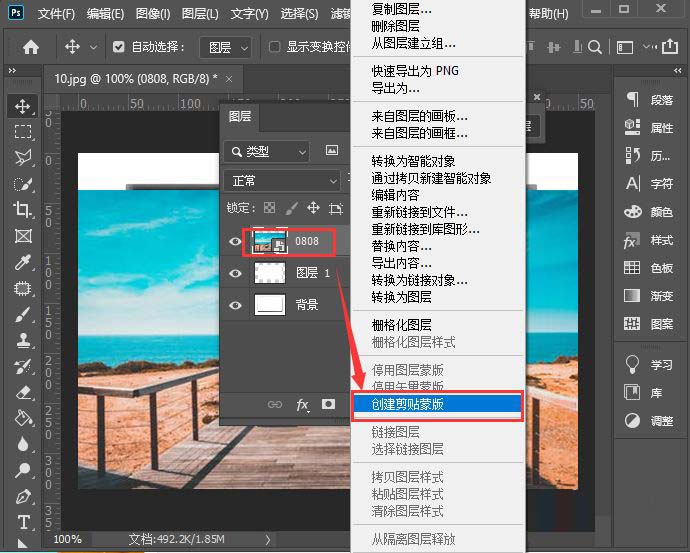Toggle lock transparent pixels
690x553 pixels.
pos(269,208)
